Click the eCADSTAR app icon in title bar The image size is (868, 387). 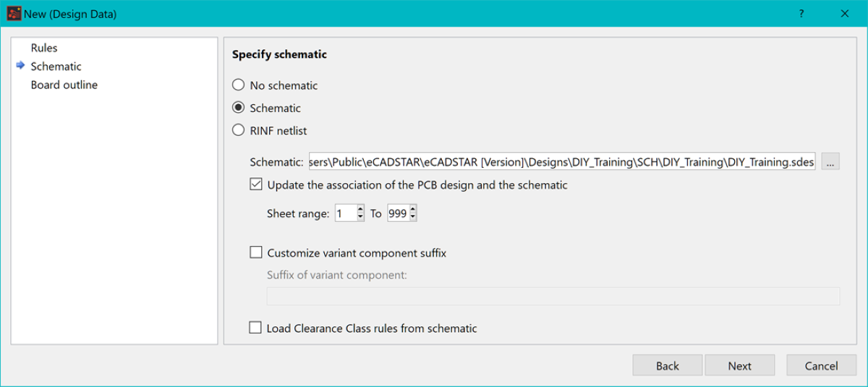tap(14, 14)
